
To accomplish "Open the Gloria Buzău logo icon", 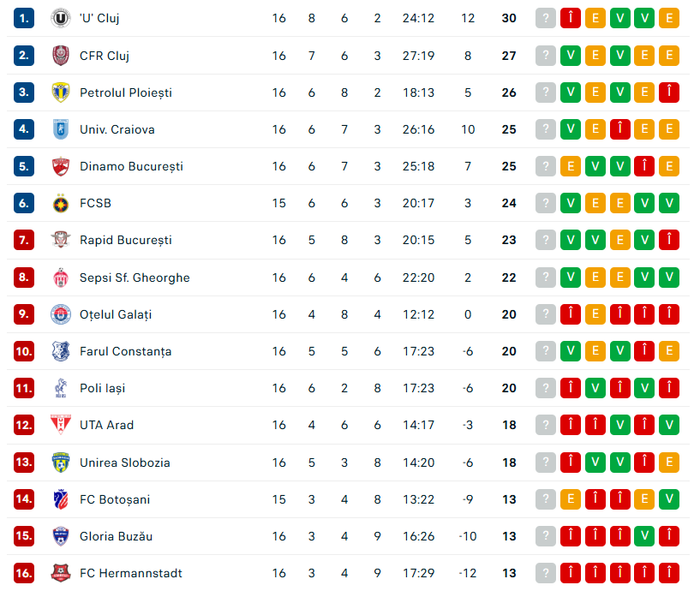I will click(60, 536).
